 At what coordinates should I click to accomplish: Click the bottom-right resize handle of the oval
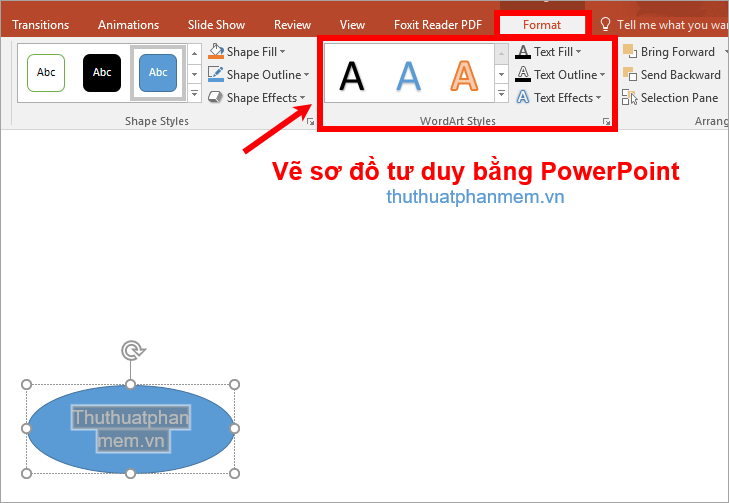[235, 473]
